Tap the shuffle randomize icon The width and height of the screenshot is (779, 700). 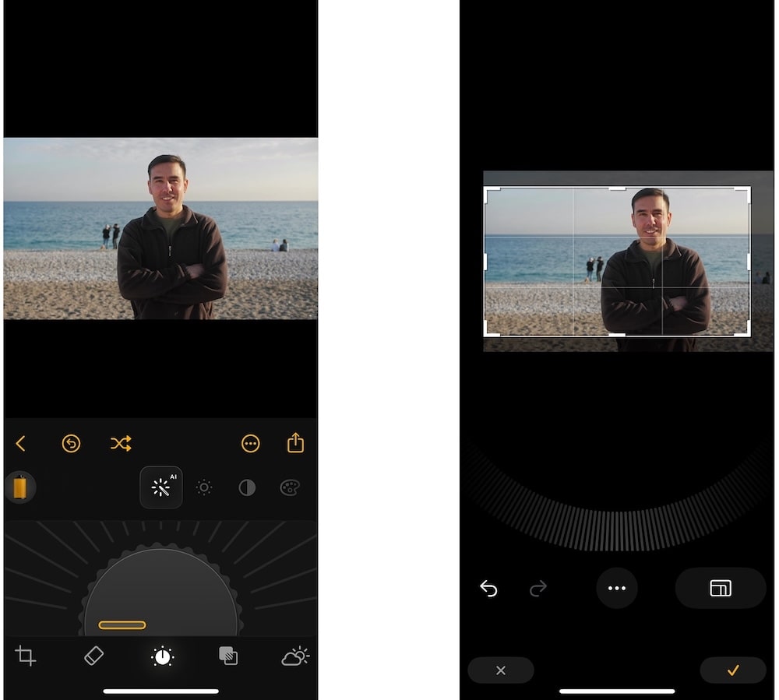121,444
